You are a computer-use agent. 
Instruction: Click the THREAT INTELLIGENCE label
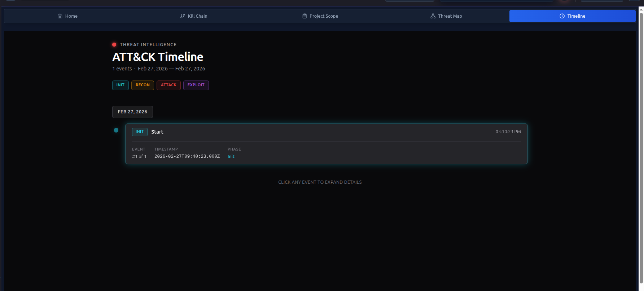(x=148, y=45)
